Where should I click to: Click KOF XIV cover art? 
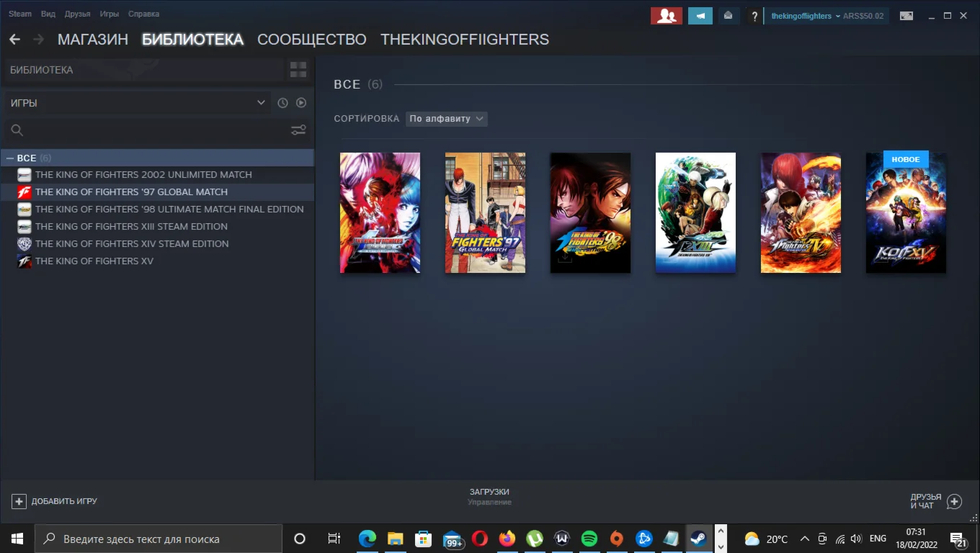pyautogui.click(x=801, y=212)
